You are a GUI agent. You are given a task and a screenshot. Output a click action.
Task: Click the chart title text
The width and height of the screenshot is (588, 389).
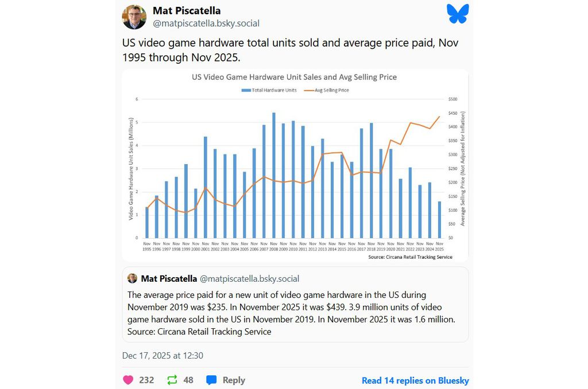(x=294, y=77)
